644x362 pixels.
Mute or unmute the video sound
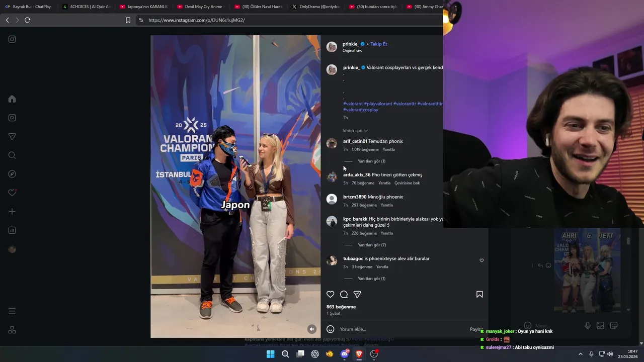pos(312,329)
